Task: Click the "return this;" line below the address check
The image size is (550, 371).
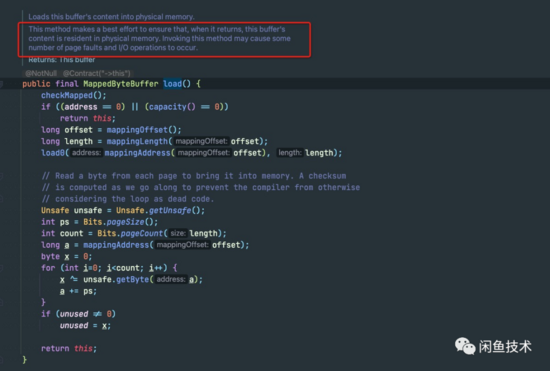Action: pyautogui.click(x=88, y=119)
